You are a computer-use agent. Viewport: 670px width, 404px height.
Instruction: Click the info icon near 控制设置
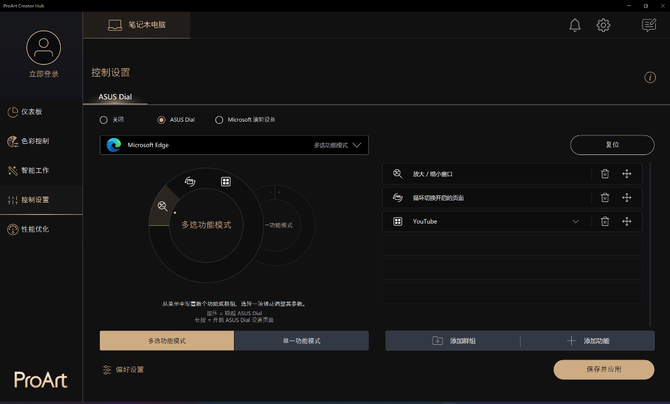[650, 77]
